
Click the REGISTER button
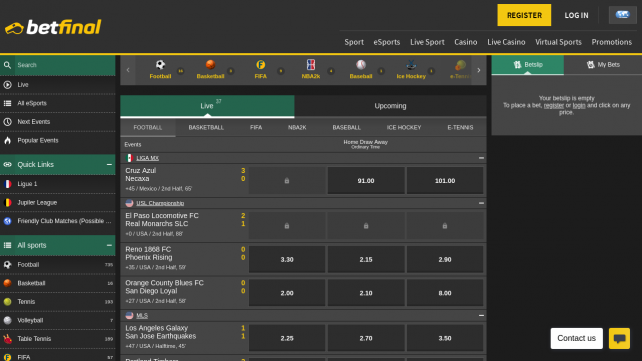(x=524, y=15)
